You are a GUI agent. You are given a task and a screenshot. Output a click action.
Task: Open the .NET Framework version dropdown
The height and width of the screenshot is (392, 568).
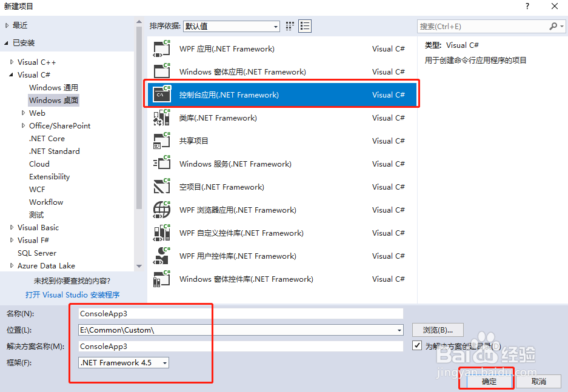pyautogui.click(x=165, y=363)
